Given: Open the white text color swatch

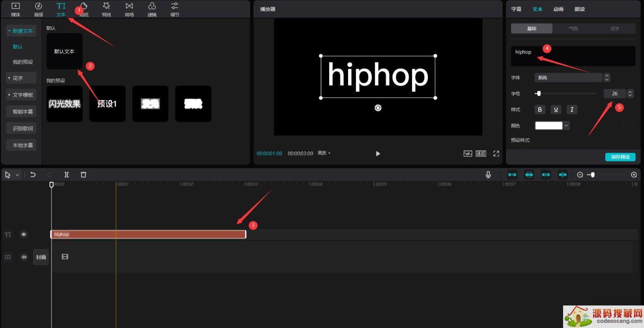Looking at the screenshot, I should pos(548,126).
